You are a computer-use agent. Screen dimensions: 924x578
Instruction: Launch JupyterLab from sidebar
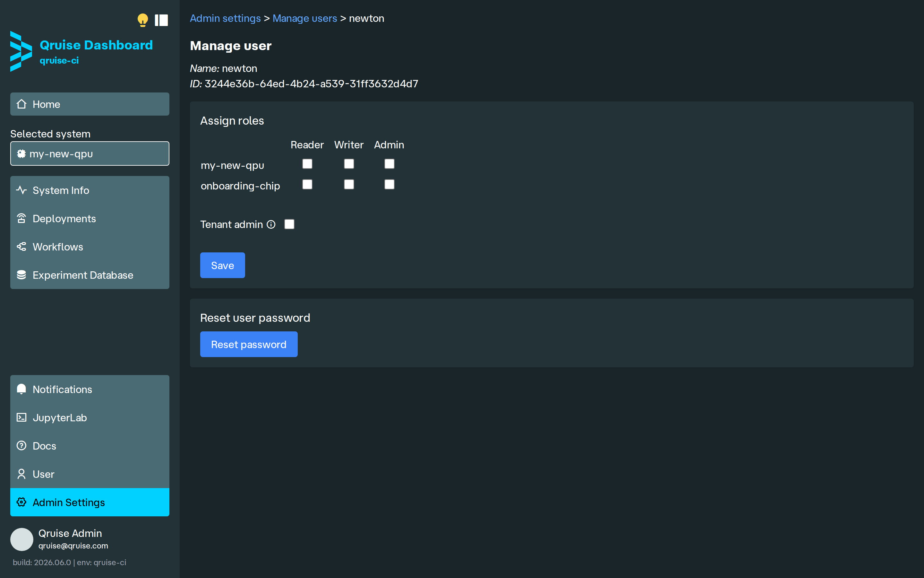click(x=90, y=417)
